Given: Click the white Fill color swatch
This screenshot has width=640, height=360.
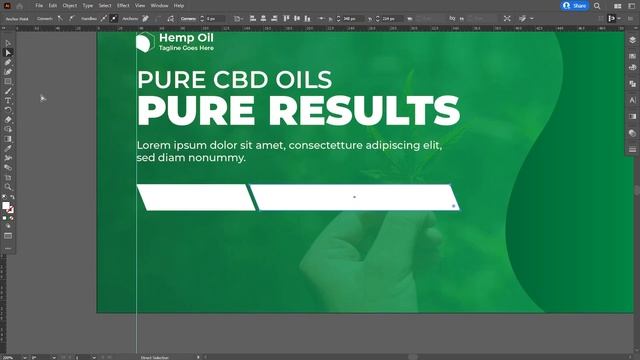Looking at the screenshot, I should [5, 206].
